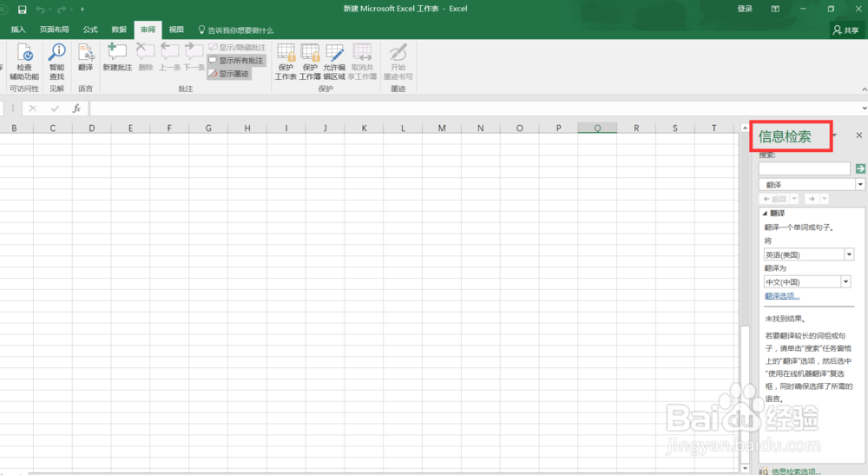The image size is (868, 475).
Task: Click the forward arrow button in pane
Action: click(x=812, y=199)
